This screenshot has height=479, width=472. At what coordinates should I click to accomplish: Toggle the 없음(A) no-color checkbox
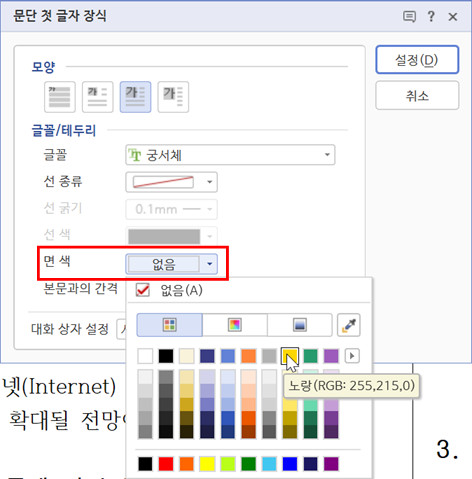coord(143,290)
